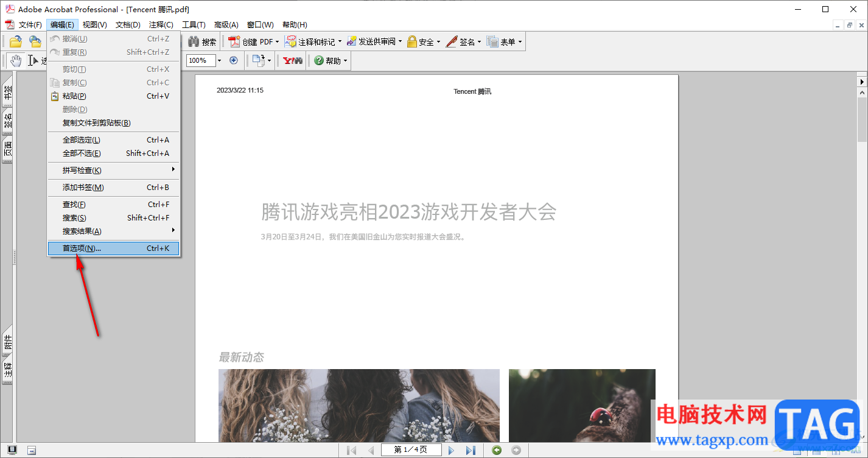Click Acrobat document icon in the menu bar
Viewport: 868px width, 458px height.
10,24
